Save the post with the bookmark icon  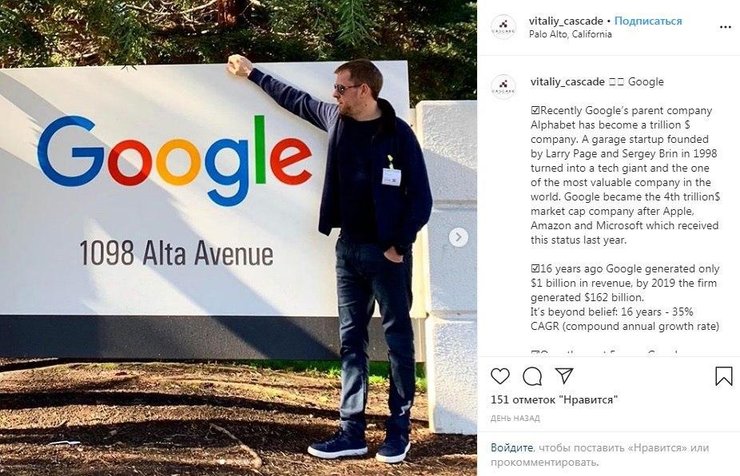pos(723,376)
